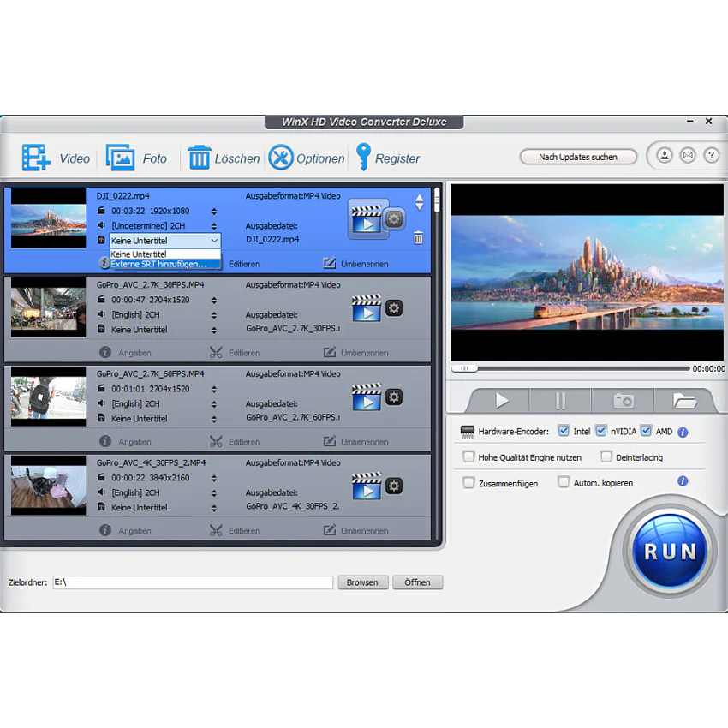This screenshot has height=728, width=728.
Task: Uncheck Intel hardware encoder
Action: click(x=564, y=431)
